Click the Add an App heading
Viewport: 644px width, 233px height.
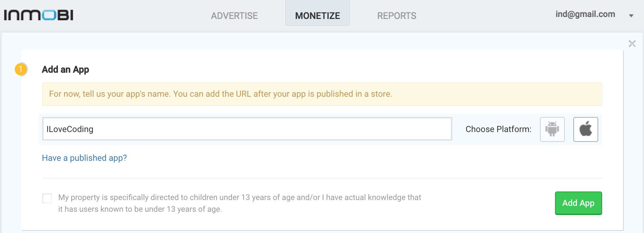[x=65, y=69]
